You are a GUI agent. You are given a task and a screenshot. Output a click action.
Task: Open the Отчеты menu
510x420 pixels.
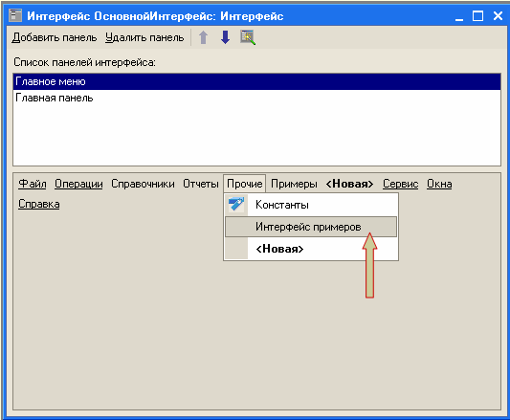[x=201, y=184]
